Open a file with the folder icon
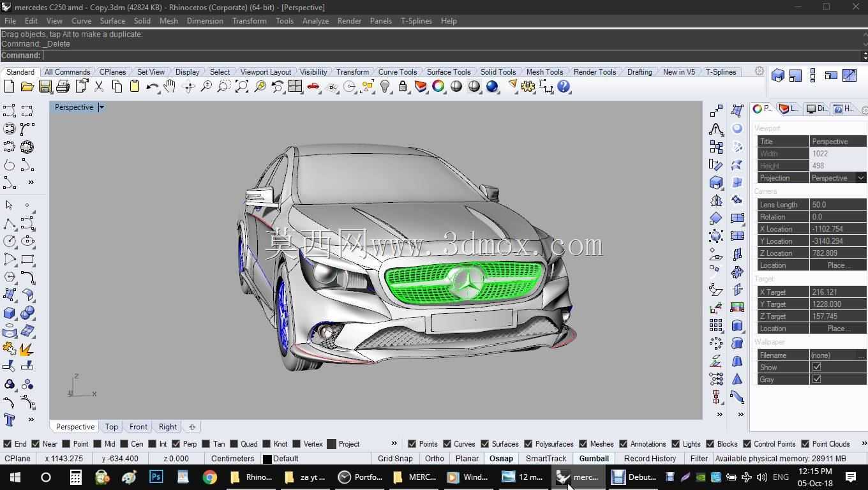The image size is (868, 490). (27, 86)
